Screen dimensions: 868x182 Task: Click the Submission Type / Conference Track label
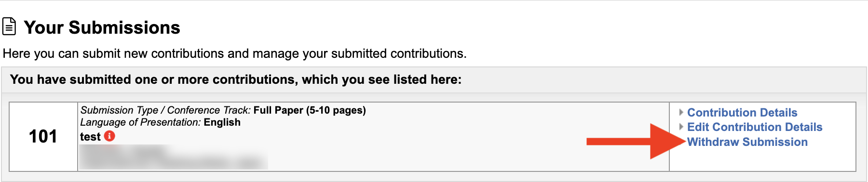[165, 110]
